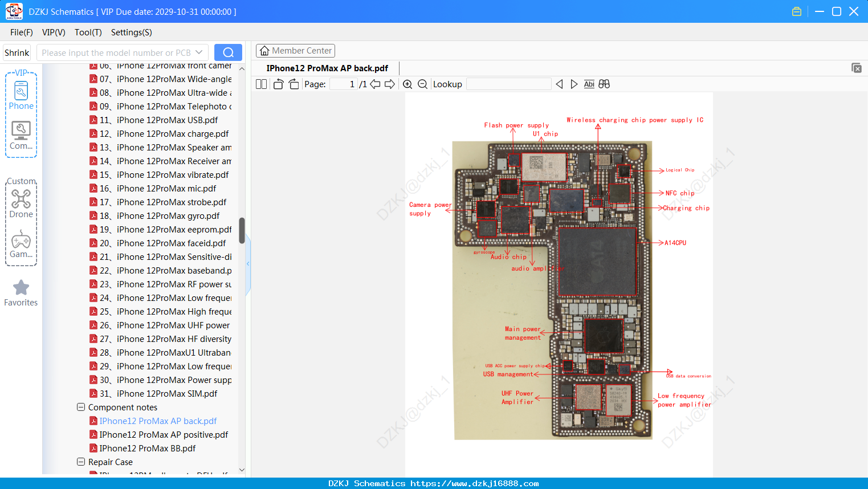Rotate page clockwise icon

point(294,84)
